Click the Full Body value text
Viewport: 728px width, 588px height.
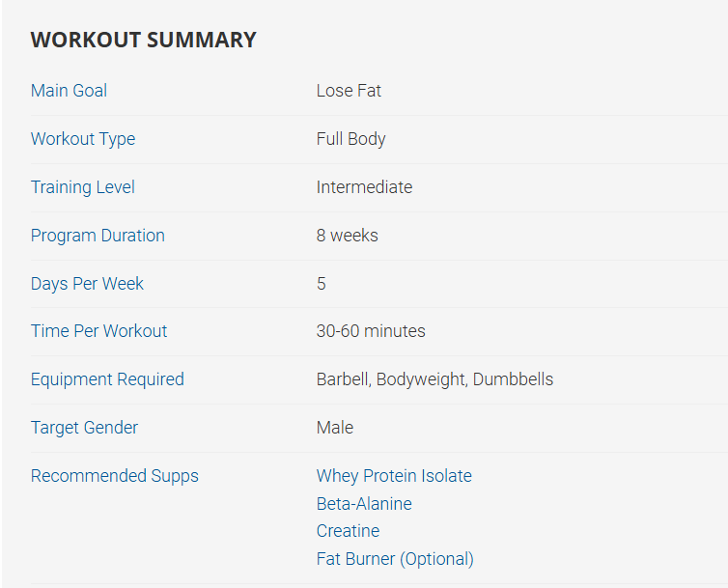pos(350,139)
